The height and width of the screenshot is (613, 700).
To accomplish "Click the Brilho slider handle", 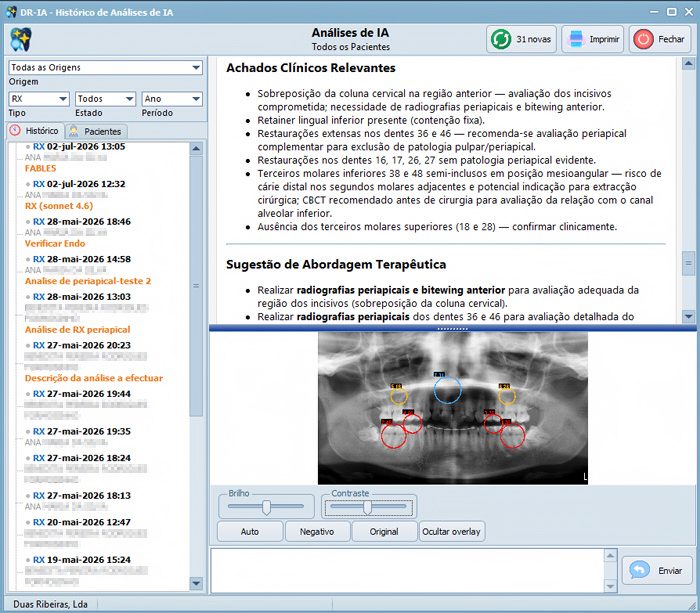I will [x=267, y=507].
